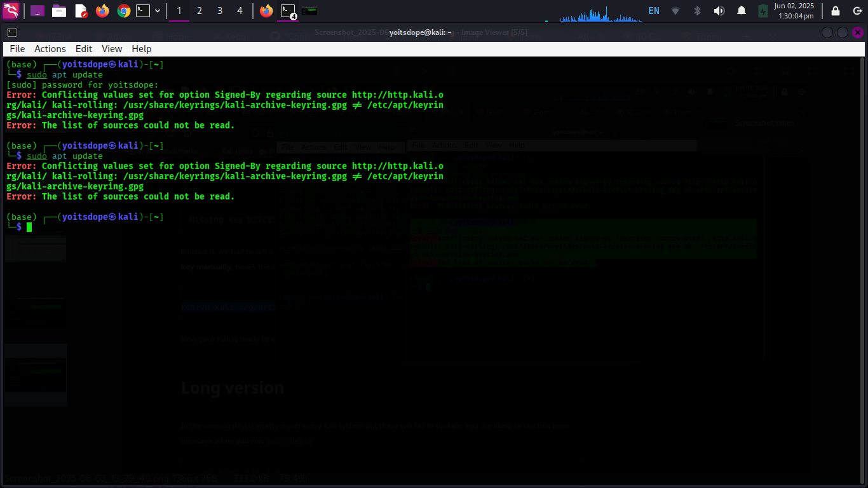868x488 pixels.
Task: Click the EN keyboard layout indicator
Action: click(654, 11)
